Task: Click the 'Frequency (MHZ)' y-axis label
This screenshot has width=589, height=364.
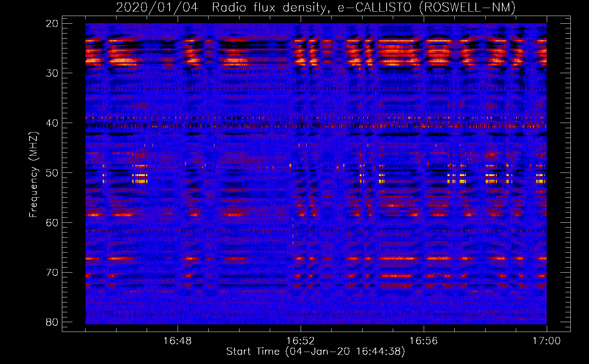Action: [33, 175]
